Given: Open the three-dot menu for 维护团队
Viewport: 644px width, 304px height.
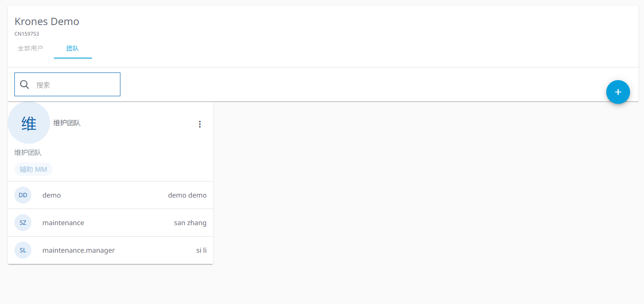Looking at the screenshot, I should (x=200, y=124).
